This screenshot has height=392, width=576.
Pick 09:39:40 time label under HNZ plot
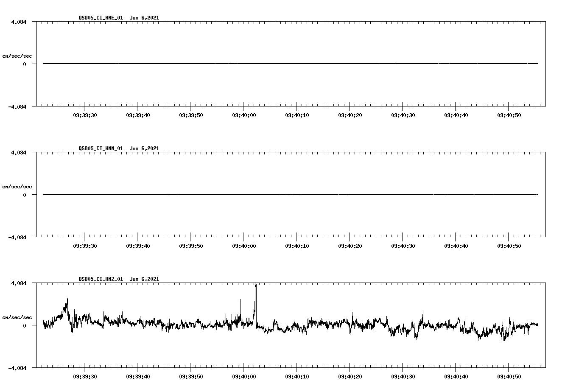(138, 377)
